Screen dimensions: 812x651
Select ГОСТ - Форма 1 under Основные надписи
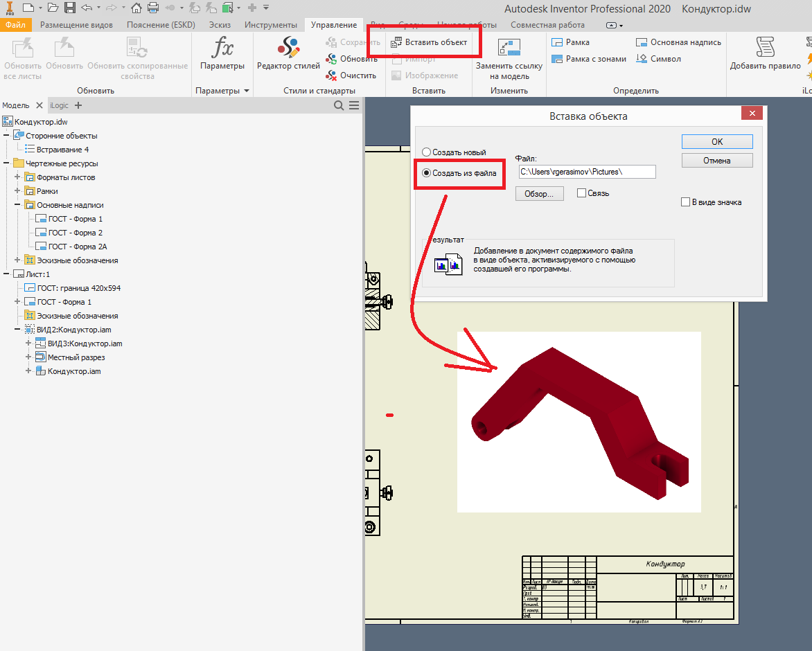[x=69, y=219]
